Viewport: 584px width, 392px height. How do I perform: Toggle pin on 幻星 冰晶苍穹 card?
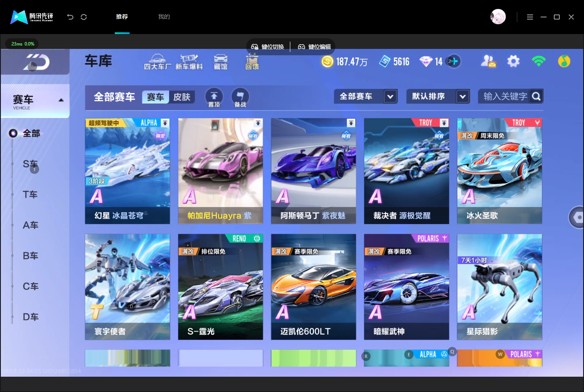click(x=165, y=123)
